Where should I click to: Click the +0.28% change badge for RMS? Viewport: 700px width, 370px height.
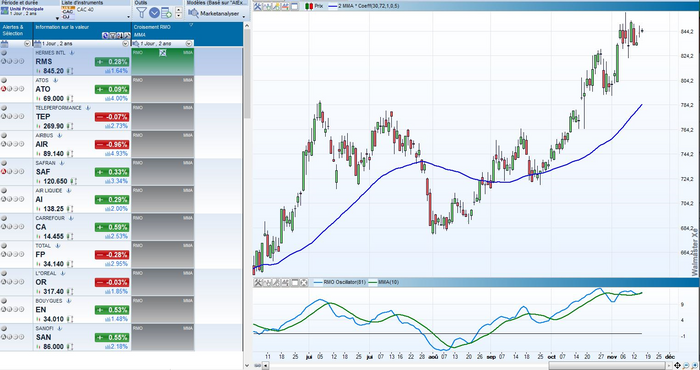[112, 62]
